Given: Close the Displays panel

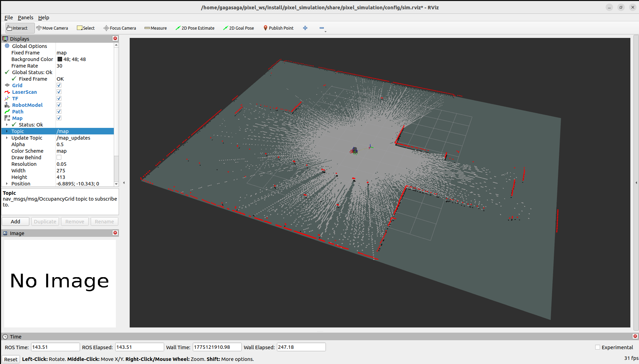Looking at the screenshot, I should [x=115, y=38].
